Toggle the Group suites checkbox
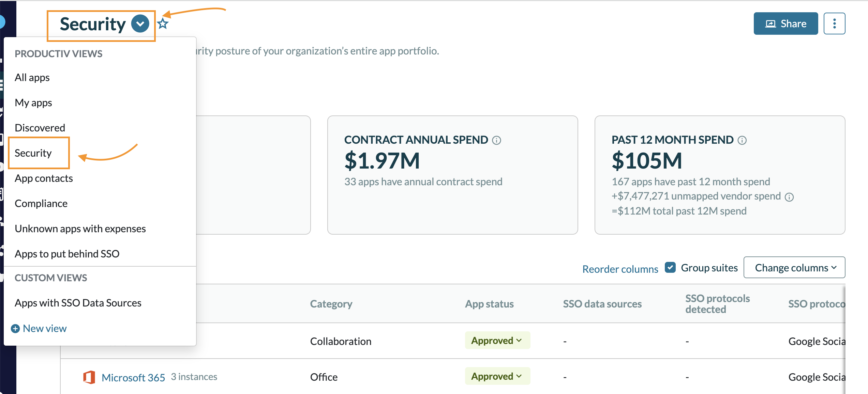 point(670,268)
